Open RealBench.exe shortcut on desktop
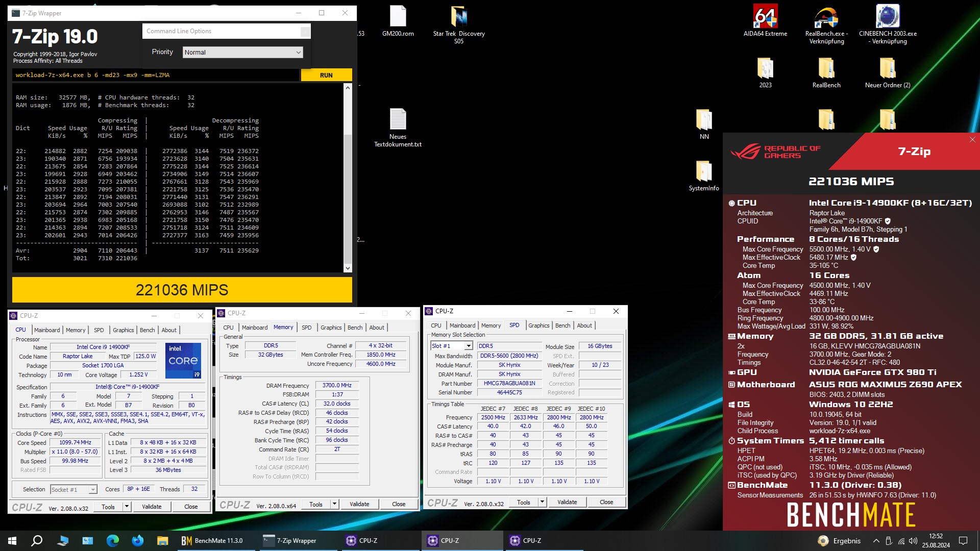 [x=826, y=24]
